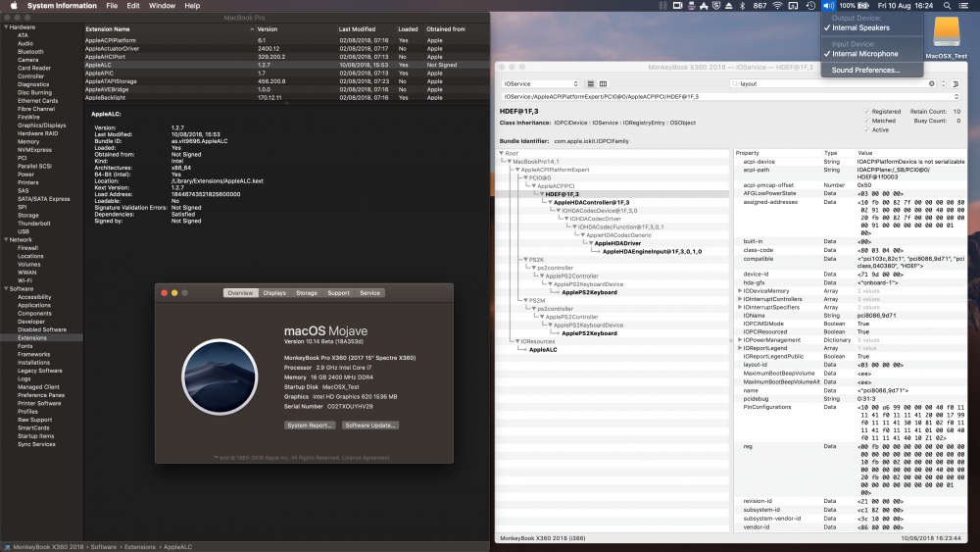Image resolution: width=980 pixels, height=552 pixels.
Task: Toggle the Active checkbox
Action: (867, 130)
